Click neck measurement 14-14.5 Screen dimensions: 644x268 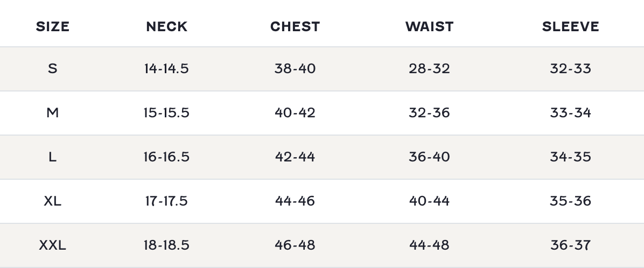166,69
